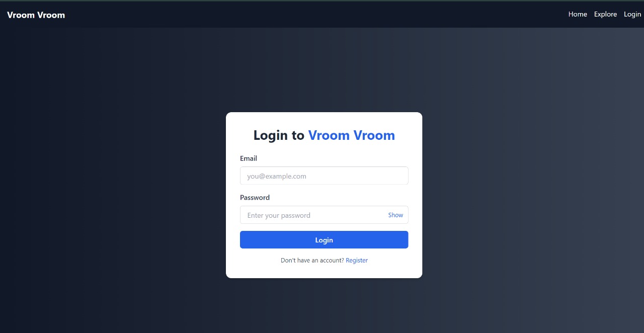Screen dimensions: 644x333
Task: Go to Home in the navigation bar
Action: click(578, 14)
